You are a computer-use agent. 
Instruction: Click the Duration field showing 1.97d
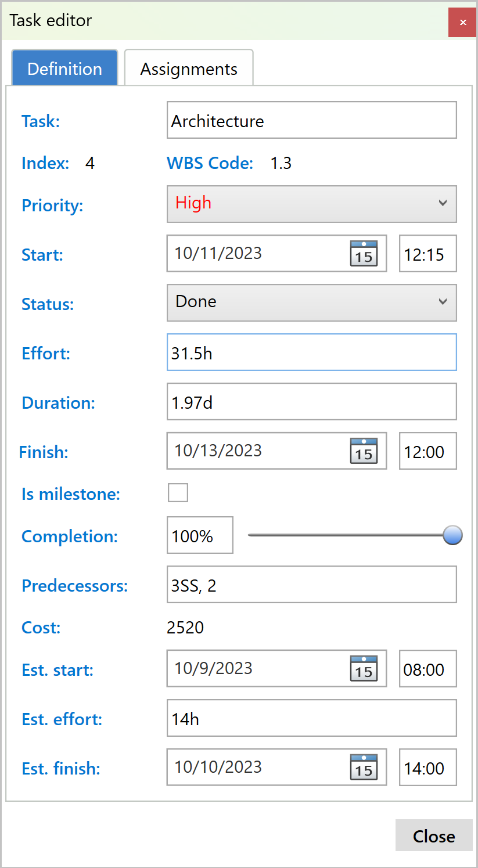point(312,402)
